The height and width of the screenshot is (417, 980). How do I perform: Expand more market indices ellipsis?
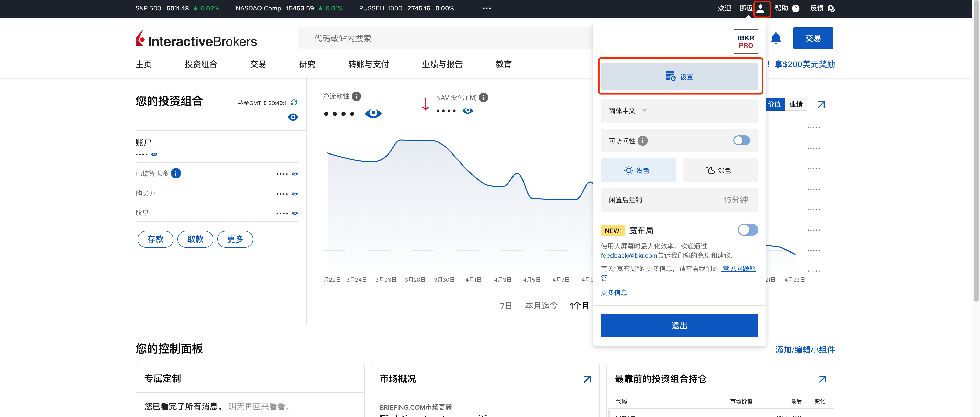click(486, 8)
